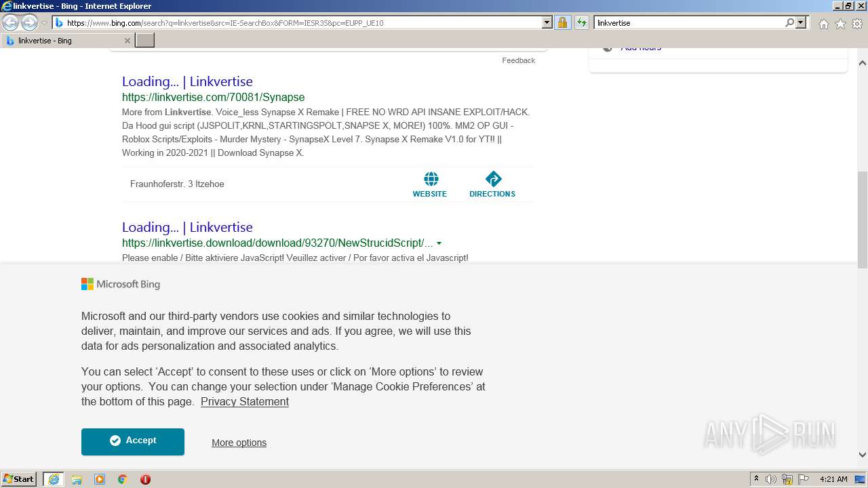Refresh the page with green arrows icon
Viewport: 868px width, 488px height.
pyautogui.click(x=582, y=22)
